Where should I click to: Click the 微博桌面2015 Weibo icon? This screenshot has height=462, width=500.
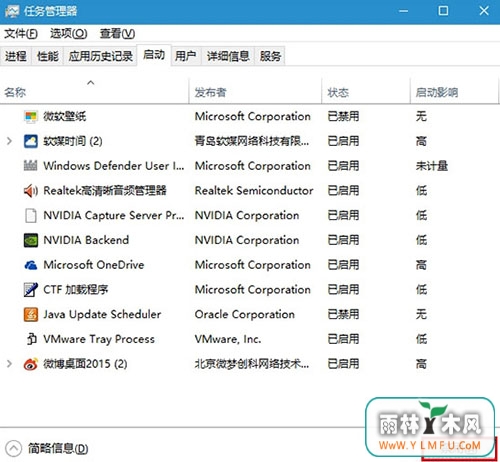[x=31, y=364]
